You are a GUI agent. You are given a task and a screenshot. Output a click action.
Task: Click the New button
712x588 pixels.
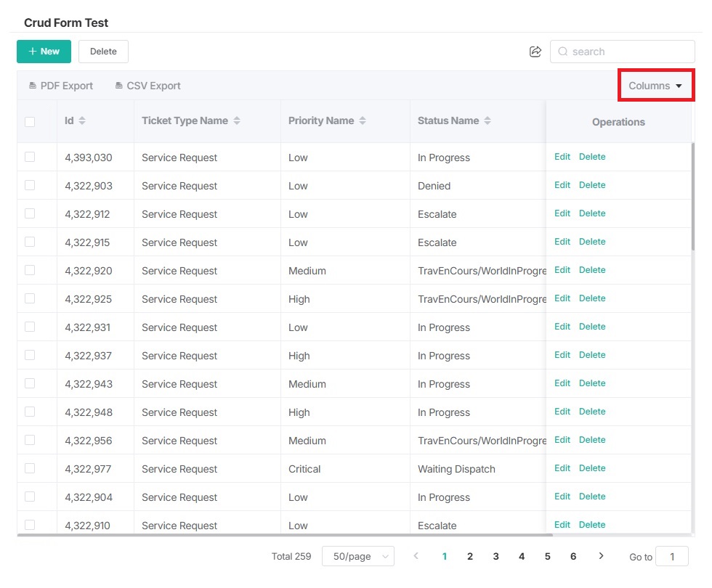(x=44, y=52)
